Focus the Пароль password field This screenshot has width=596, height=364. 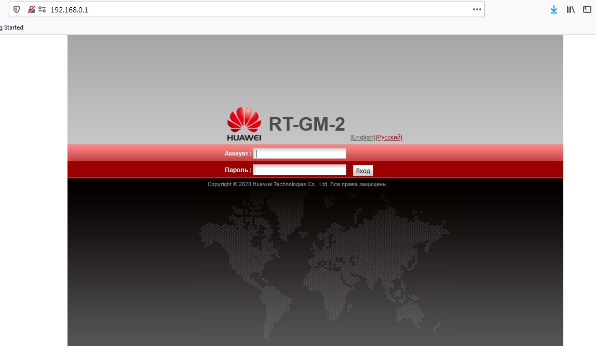pos(299,170)
